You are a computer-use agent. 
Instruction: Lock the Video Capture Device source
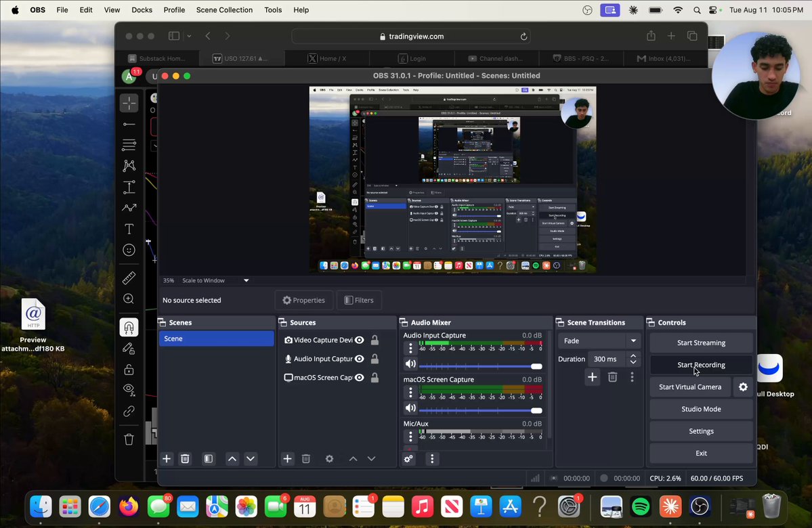coord(375,340)
